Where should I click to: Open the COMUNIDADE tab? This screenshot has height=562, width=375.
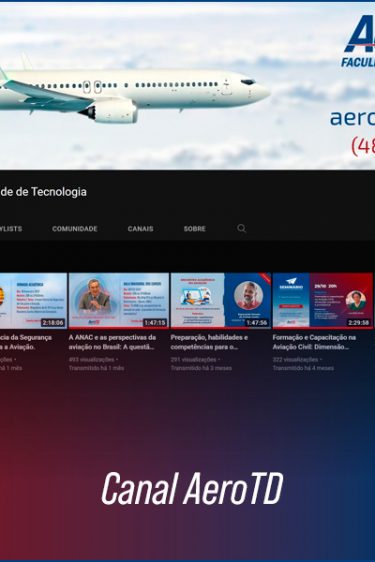click(75, 229)
